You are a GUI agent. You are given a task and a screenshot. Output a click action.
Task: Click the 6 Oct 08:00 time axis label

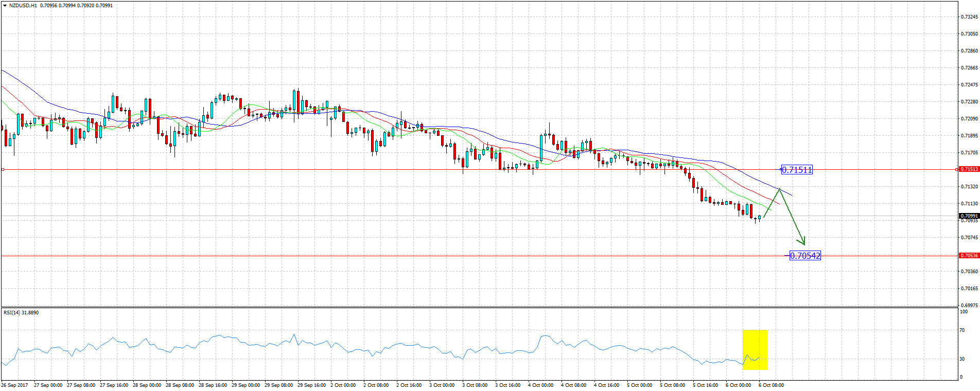[x=771, y=385]
